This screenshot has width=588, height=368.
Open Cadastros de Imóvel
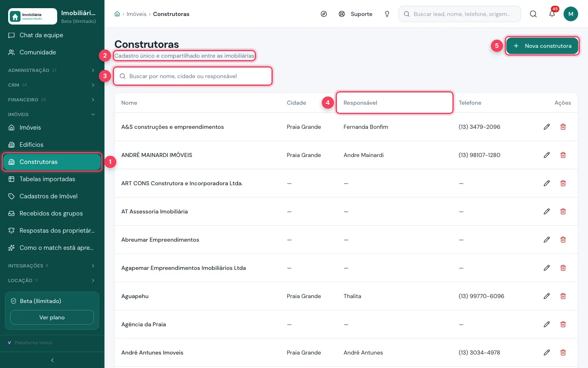point(52,196)
